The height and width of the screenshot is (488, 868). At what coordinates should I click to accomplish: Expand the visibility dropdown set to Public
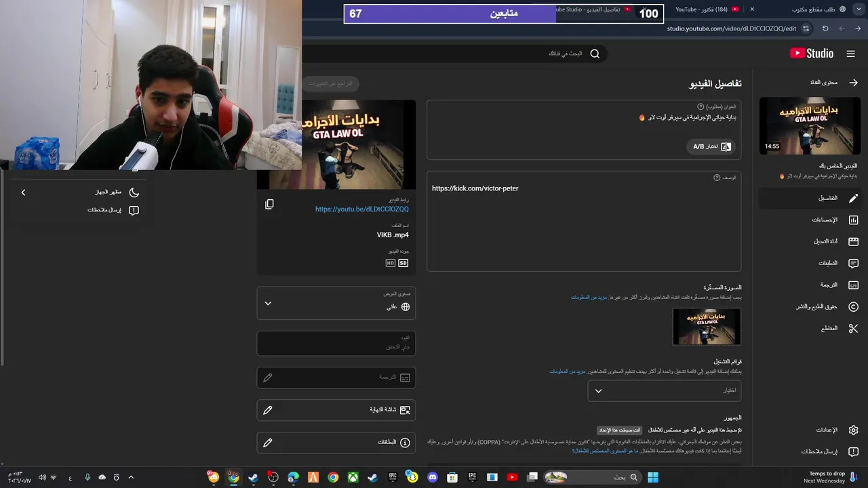coord(336,303)
